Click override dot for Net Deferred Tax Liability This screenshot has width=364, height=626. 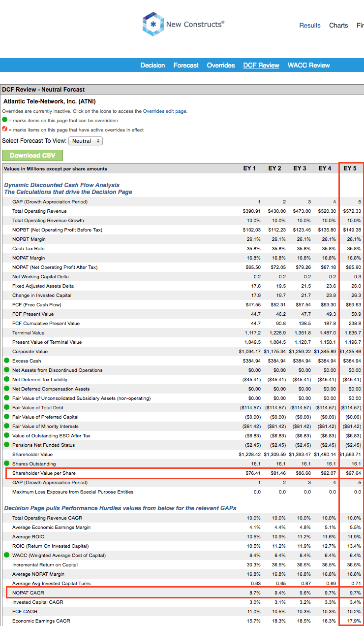(6, 379)
